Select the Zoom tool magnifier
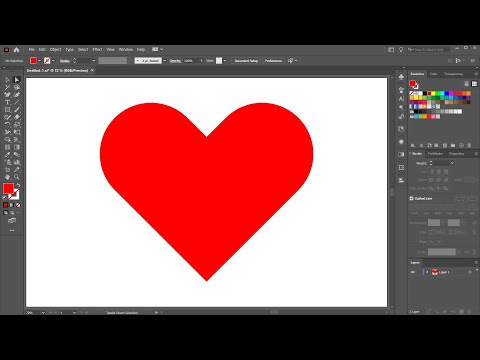 point(17,177)
